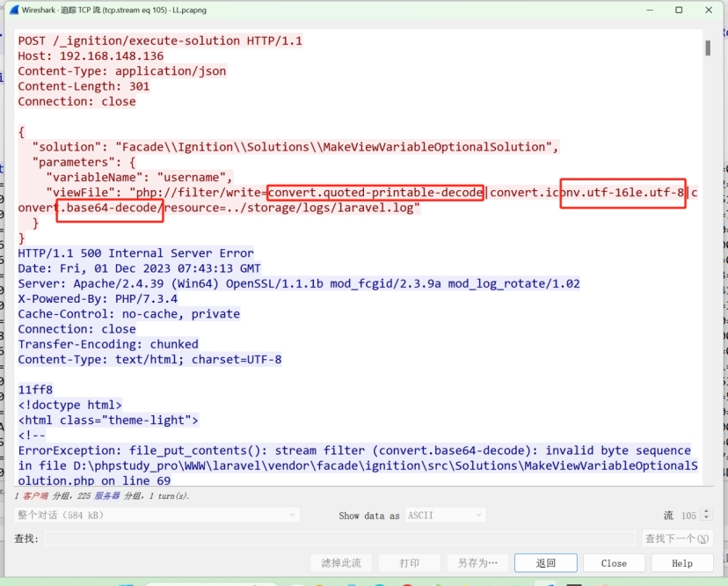Screen dimensions: 728x586
Task: Click the "Host: 192.168.148.136" header line
Action: pyautogui.click(x=91, y=55)
